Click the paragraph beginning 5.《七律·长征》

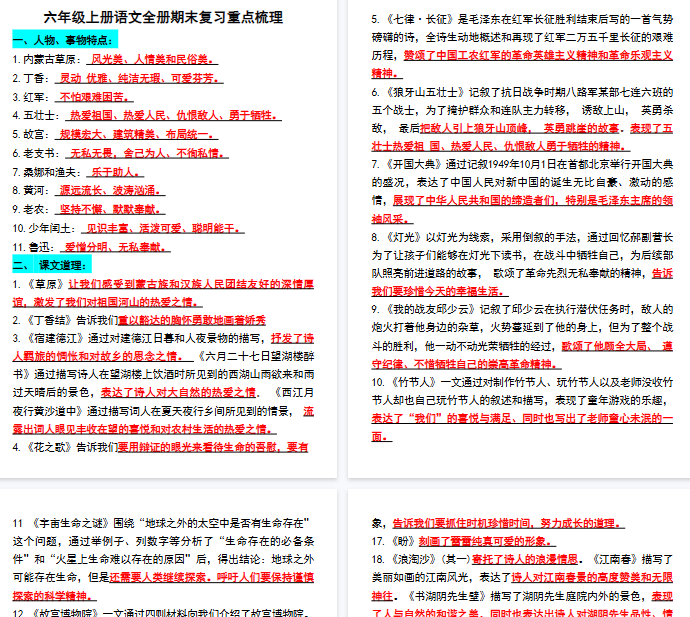point(522,46)
